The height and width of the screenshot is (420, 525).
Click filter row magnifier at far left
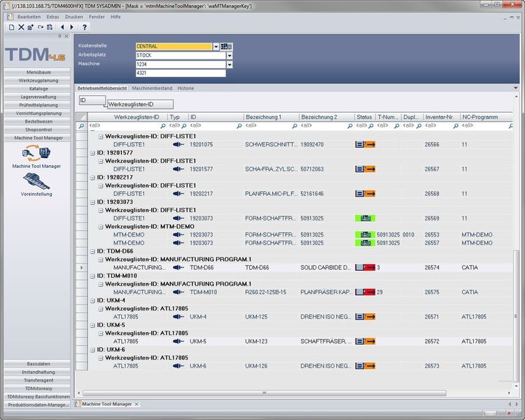(81, 126)
